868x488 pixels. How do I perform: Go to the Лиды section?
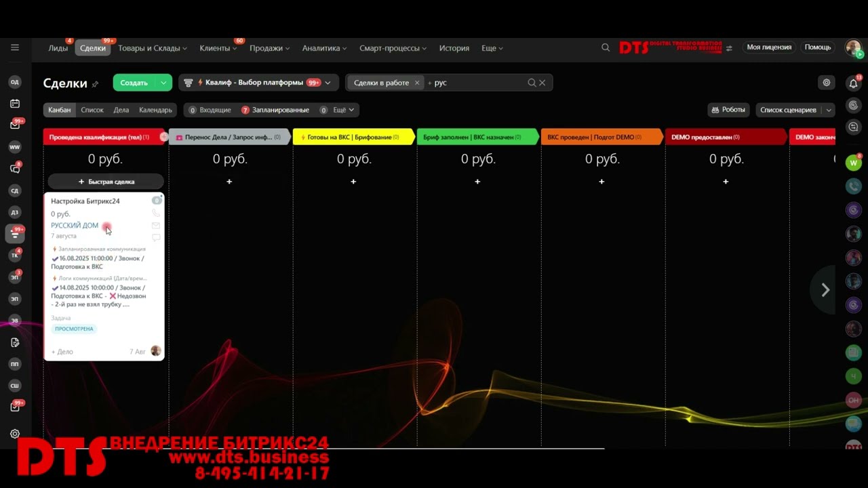[58, 48]
